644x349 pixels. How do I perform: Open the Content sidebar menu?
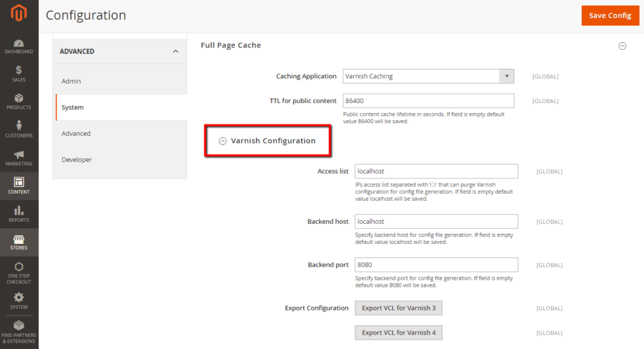[x=19, y=186]
